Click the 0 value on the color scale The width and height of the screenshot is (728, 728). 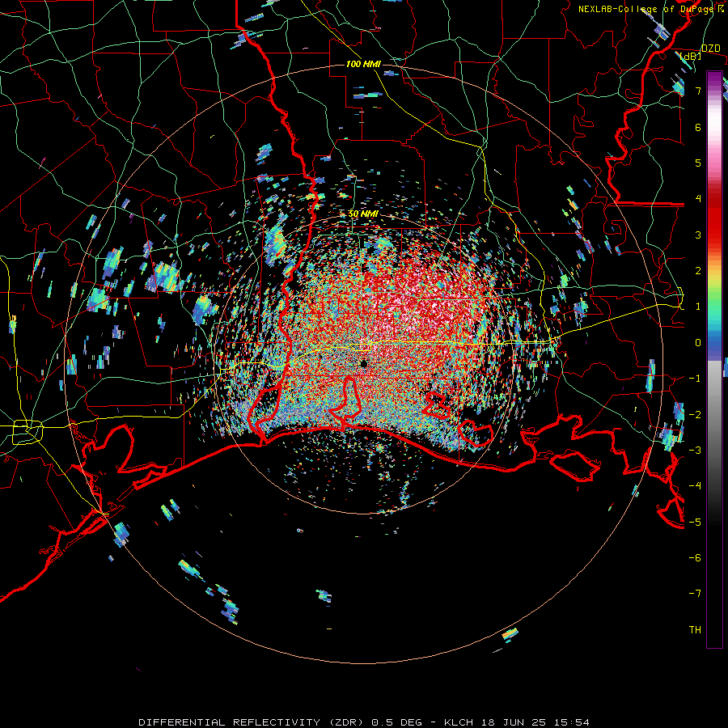click(x=698, y=343)
